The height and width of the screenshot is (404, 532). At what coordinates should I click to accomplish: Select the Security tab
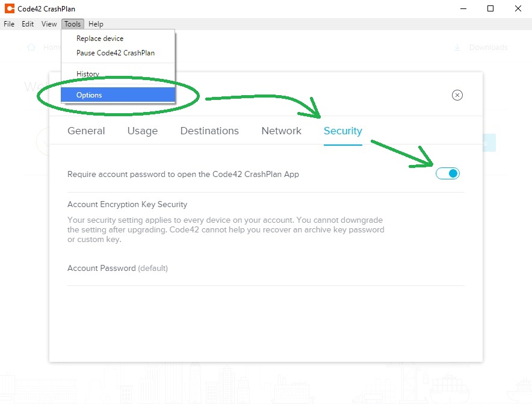(x=342, y=131)
